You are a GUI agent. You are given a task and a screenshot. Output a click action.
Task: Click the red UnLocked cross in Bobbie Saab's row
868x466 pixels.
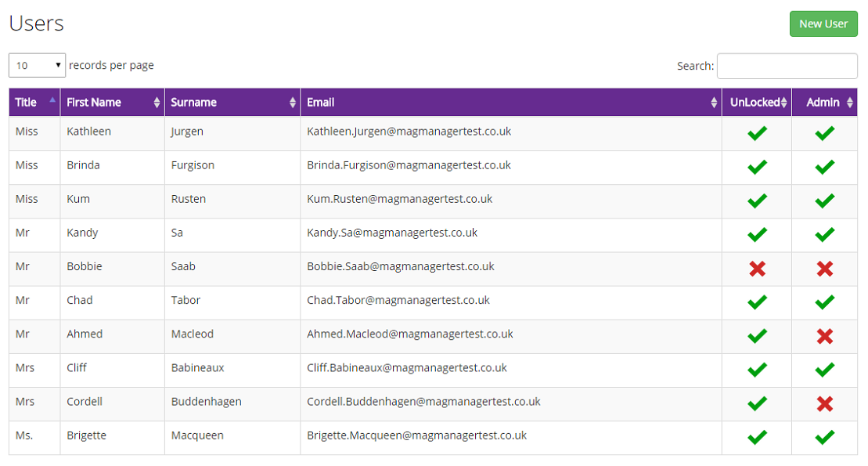tap(756, 269)
